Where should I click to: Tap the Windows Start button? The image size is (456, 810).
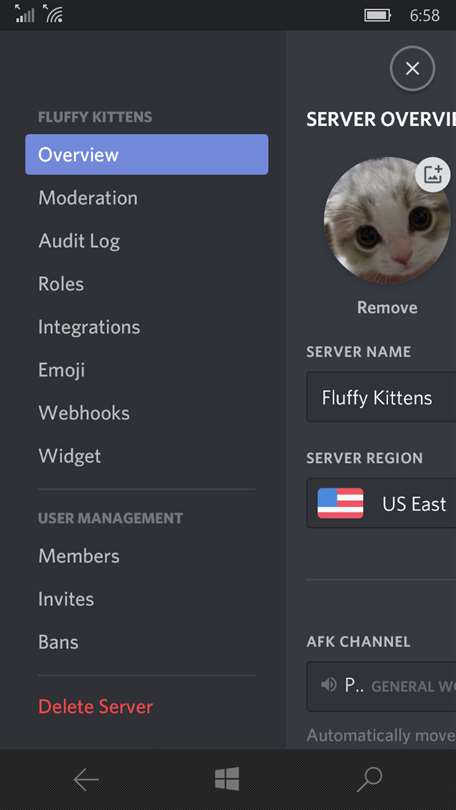pos(227,779)
